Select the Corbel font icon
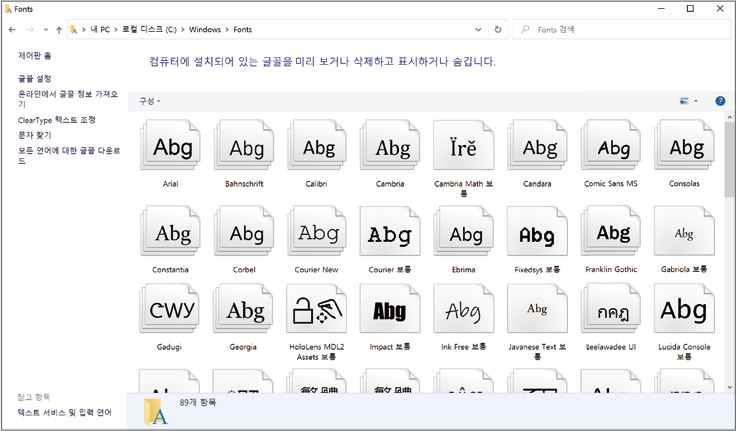The image size is (736, 431). [x=244, y=231]
